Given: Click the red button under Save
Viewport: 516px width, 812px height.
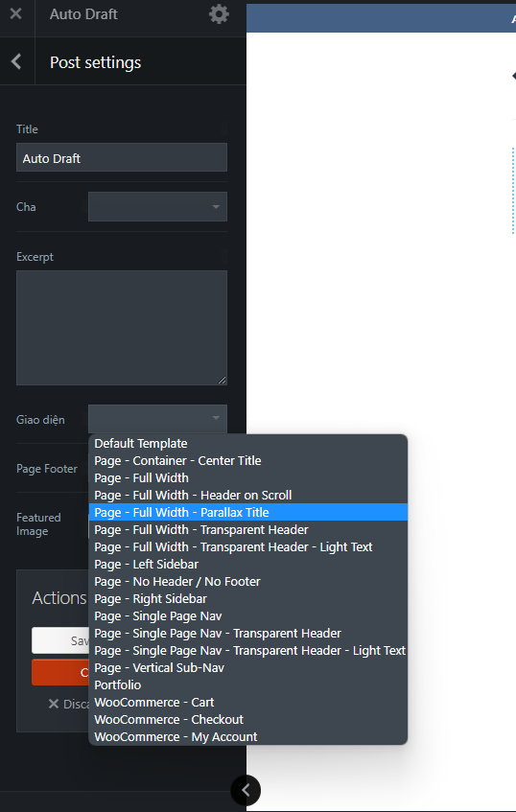Looking at the screenshot, I should [60, 672].
